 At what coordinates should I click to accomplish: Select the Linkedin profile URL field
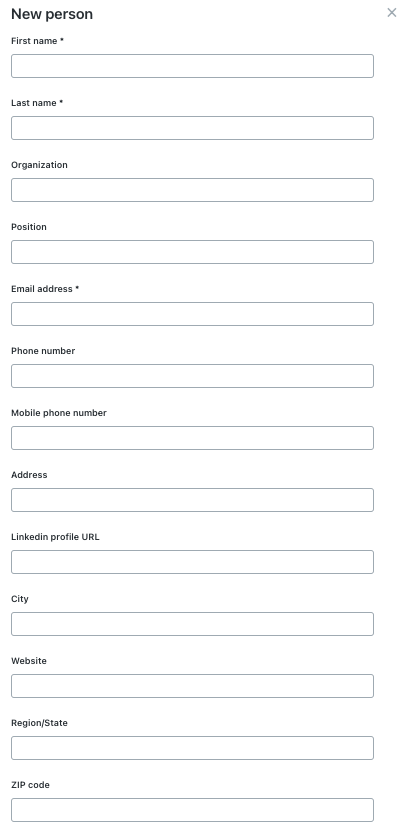pos(192,562)
